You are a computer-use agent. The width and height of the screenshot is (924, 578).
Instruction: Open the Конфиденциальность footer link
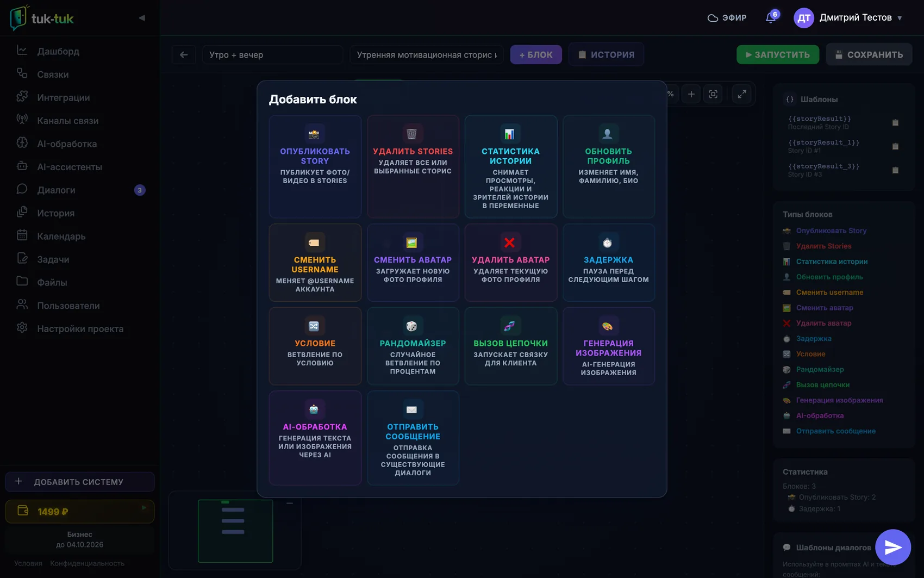(x=87, y=563)
